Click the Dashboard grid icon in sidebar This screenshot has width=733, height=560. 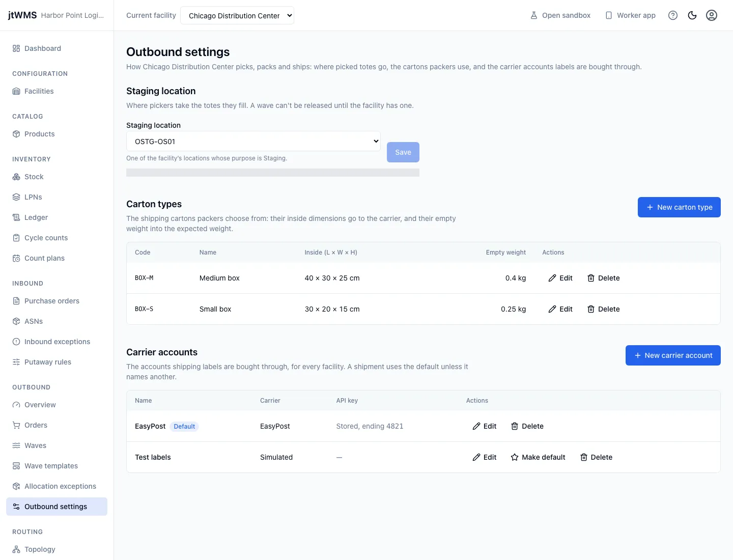click(16, 48)
